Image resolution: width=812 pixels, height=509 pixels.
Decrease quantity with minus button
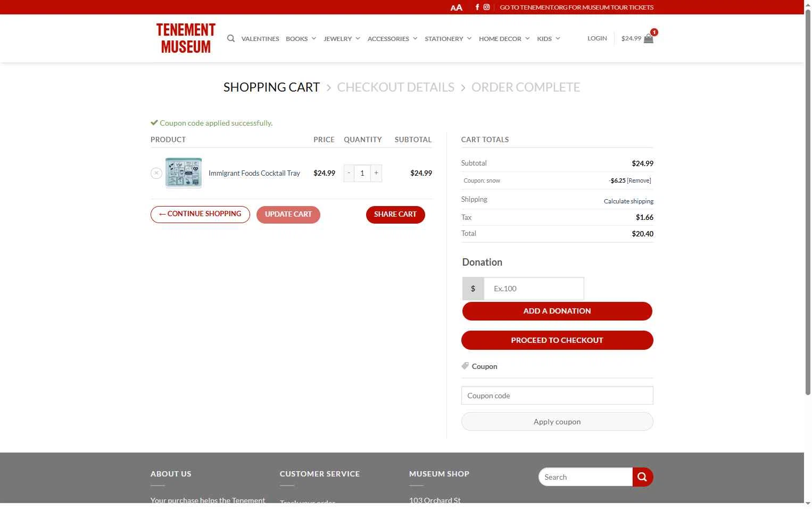click(349, 173)
